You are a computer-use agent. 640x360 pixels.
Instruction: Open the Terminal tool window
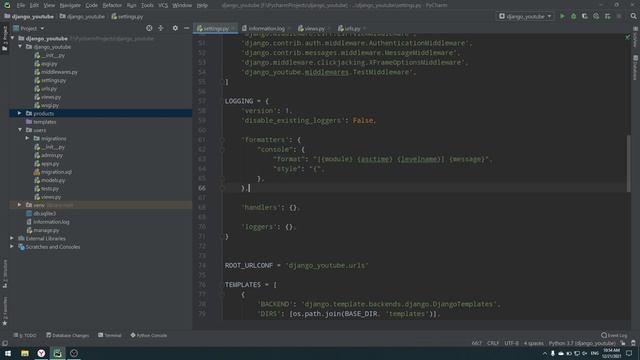(x=110, y=335)
